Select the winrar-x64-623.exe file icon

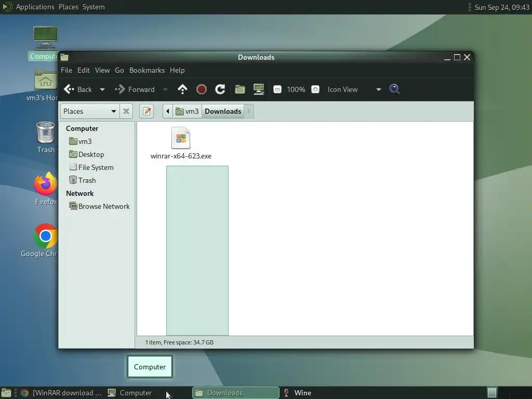(181, 138)
